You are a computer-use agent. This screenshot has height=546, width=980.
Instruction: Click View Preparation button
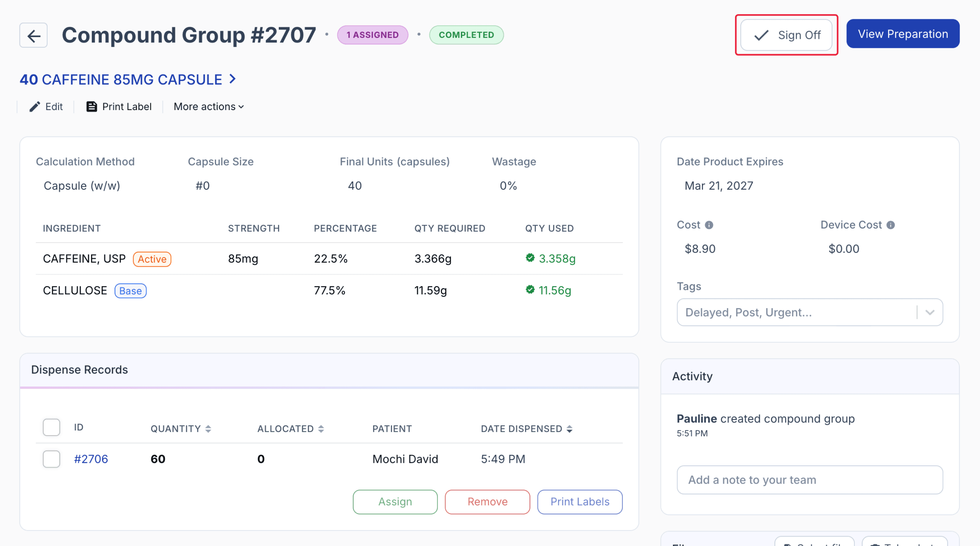click(x=903, y=34)
